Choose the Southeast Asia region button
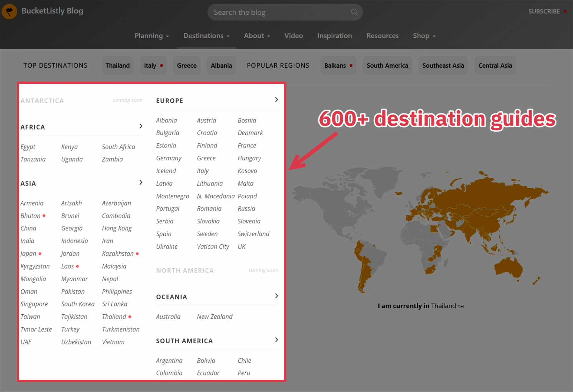The height and width of the screenshot is (392, 573). [443, 66]
